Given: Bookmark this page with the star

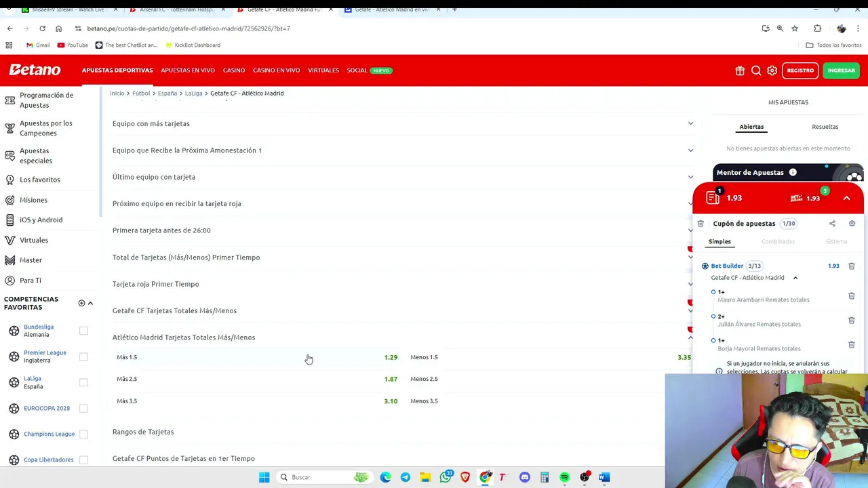Looking at the screenshot, I should coord(795,28).
